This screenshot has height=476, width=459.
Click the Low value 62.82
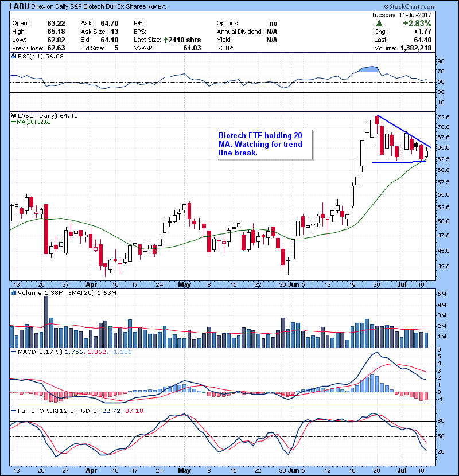click(56, 40)
